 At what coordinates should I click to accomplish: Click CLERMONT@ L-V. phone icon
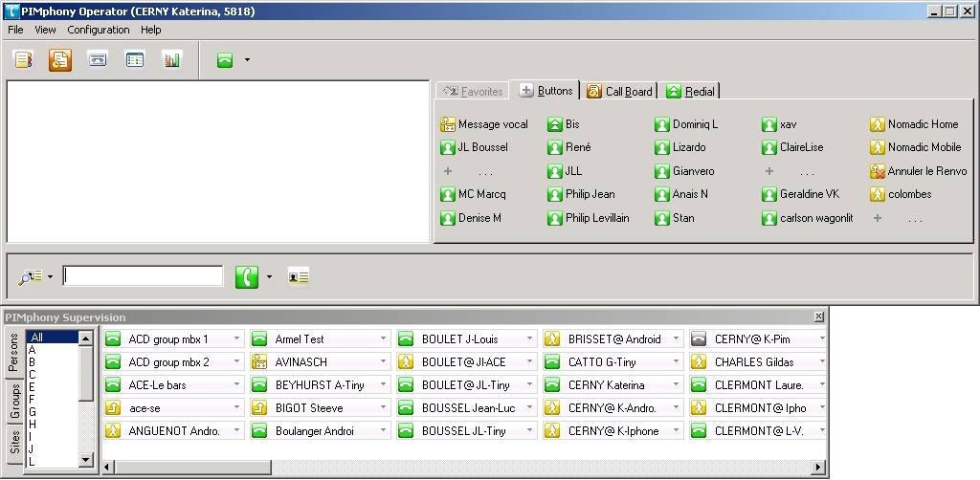(x=699, y=431)
